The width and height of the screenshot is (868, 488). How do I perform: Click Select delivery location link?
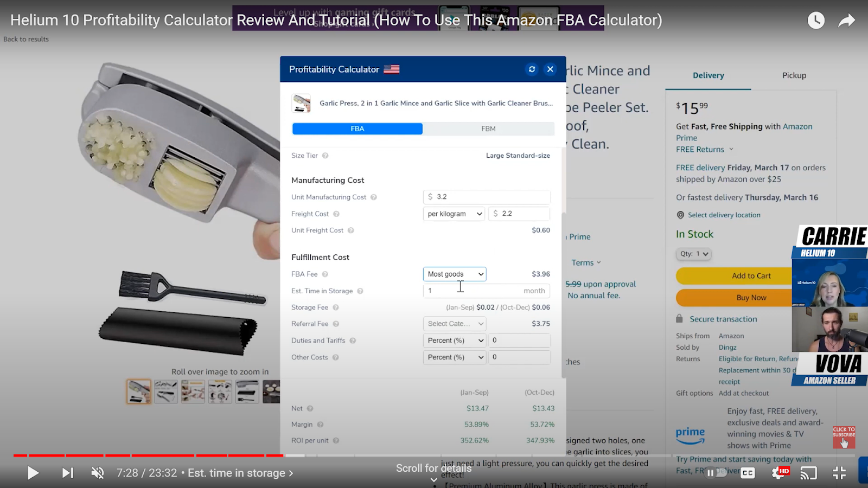tap(724, 215)
